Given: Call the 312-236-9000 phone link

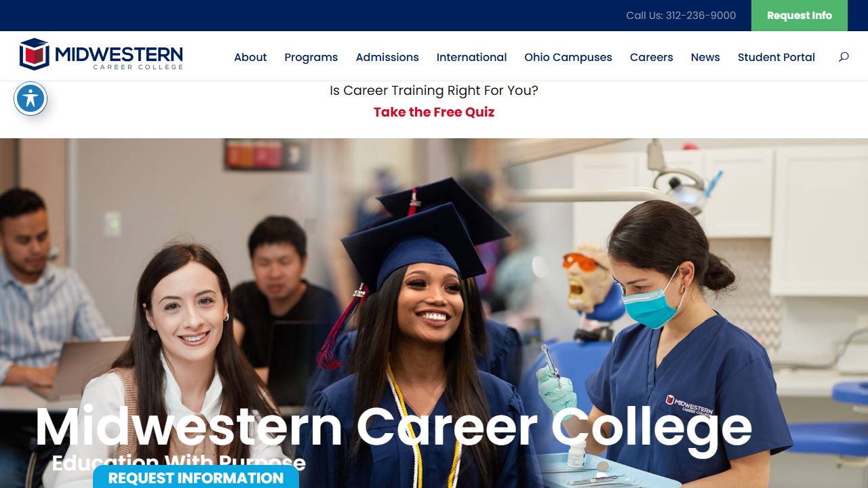Looking at the screenshot, I should tap(681, 16).
